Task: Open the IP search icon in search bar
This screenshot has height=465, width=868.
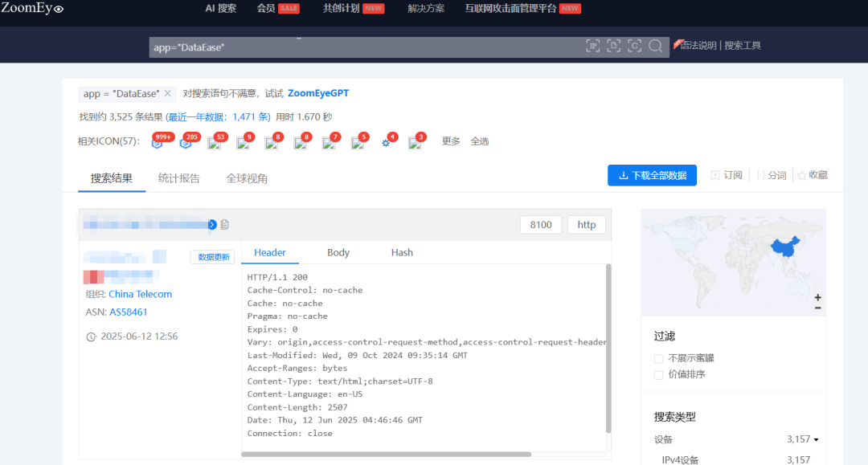Action: [x=593, y=46]
